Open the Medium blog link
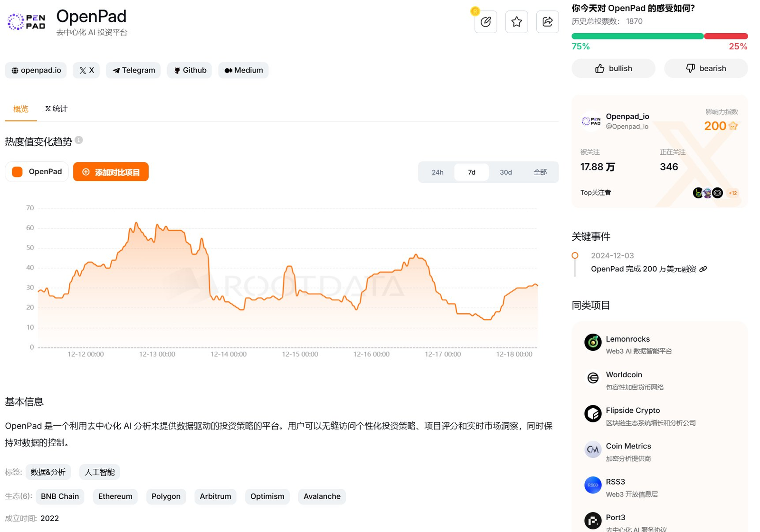Image resolution: width=760 pixels, height=532 pixels. pos(244,70)
